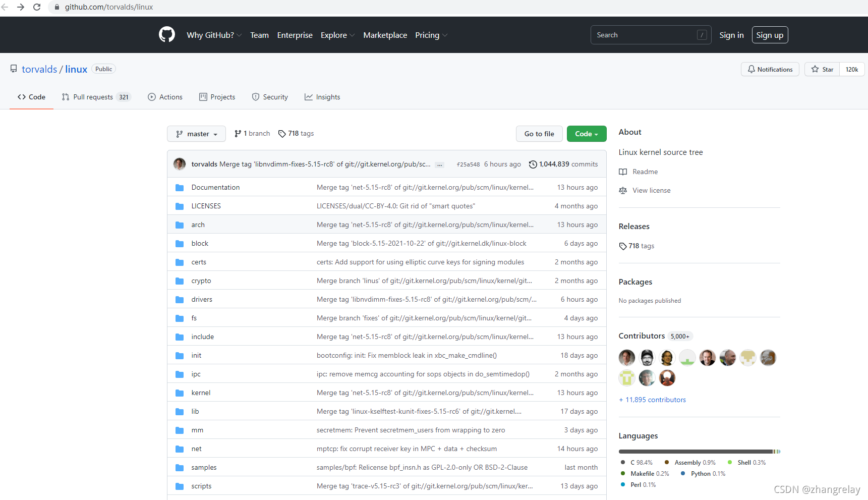
Task: Open the torvalds owner link
Action: tap(39, 69)
